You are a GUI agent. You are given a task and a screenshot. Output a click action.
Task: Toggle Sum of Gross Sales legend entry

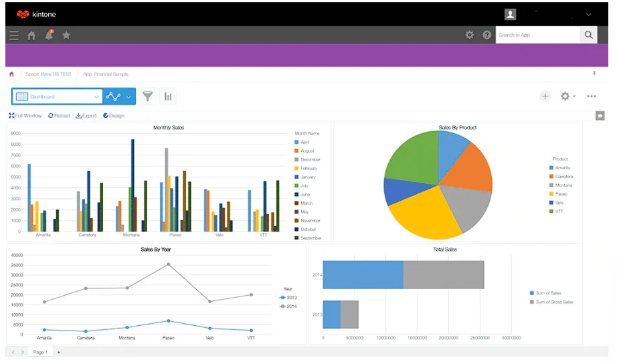tap(551, 302)
